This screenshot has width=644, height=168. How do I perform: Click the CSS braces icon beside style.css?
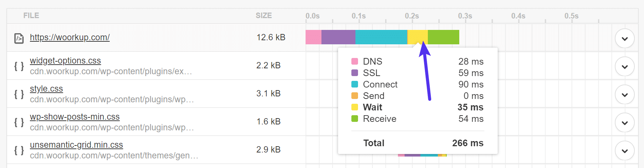click(19, 95)
